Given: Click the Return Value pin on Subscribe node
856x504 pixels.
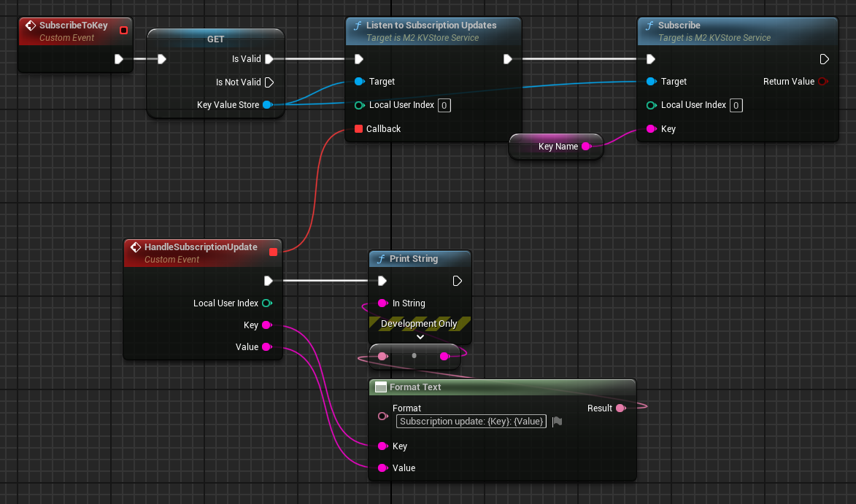Looking at the screenshot, I should click(823, 82).
